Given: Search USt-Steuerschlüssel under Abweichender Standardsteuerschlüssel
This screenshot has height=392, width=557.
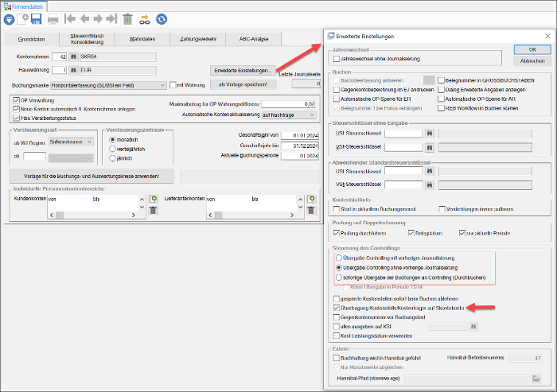Looking at the screenshot, I should (430, 172).
